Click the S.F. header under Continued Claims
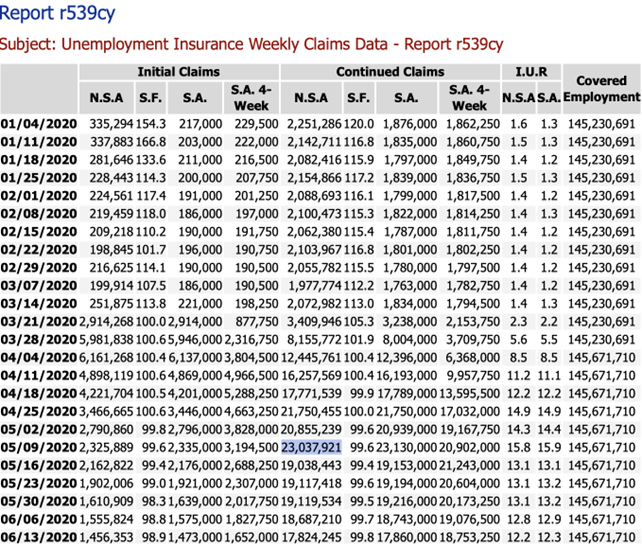The height and width of the screenshot is (544, 642). (x=359, y=98)
